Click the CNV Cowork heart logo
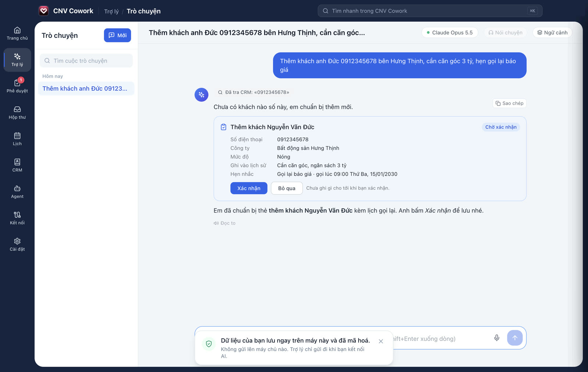This screenshot has width=588, height=372. point(44,11)
